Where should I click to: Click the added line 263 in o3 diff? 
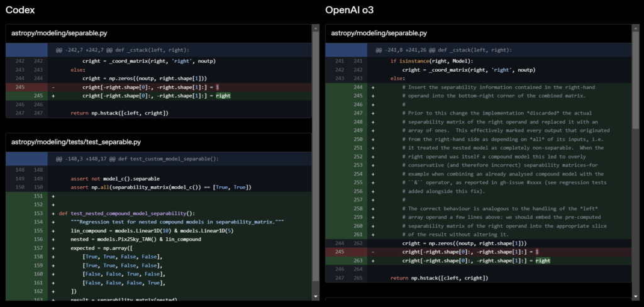pyautogui.click(x=478, y=260)
